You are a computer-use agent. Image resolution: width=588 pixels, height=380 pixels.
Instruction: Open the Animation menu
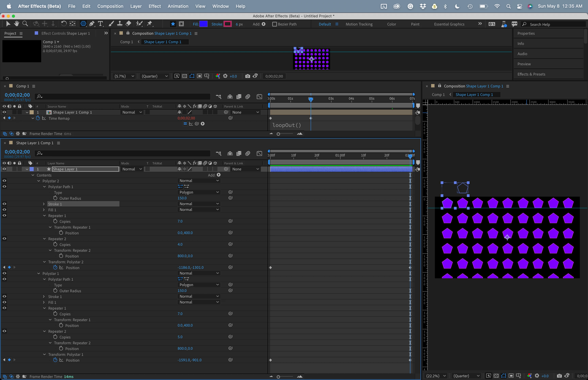tap(178, 6)
